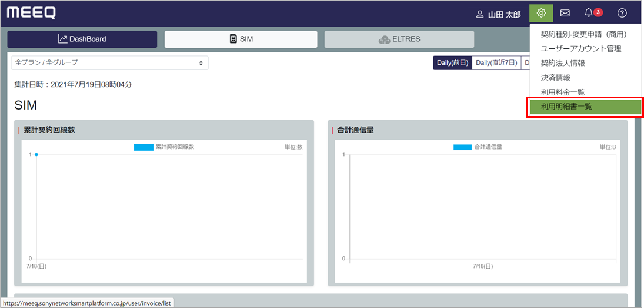This screenshot has width=644, height=308.
Task: Click the 単位:数 unit label
Action: 293,147
